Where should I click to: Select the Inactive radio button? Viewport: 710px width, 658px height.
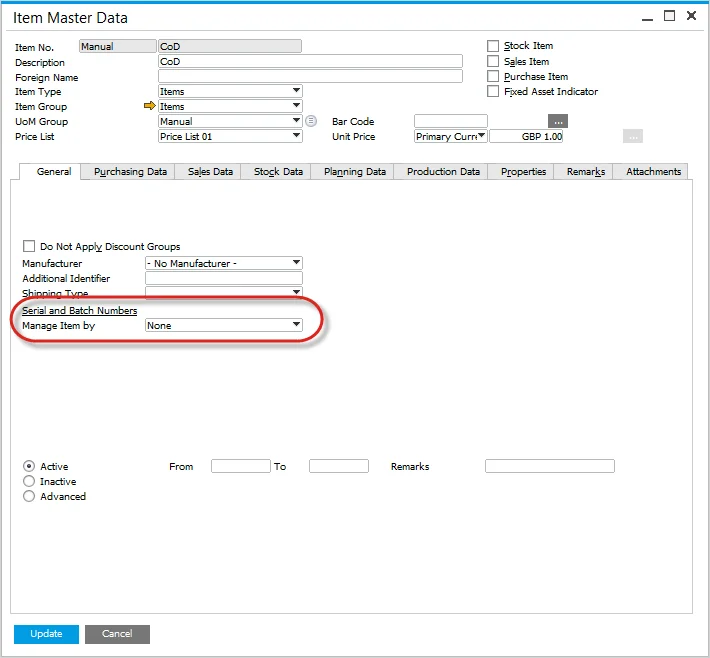(29, 482)
